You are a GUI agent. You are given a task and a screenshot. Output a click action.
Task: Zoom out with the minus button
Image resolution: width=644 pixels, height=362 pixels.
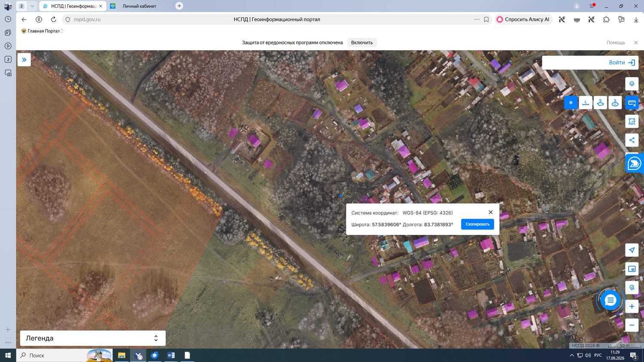pyautogui.click(x=632, y=325)
